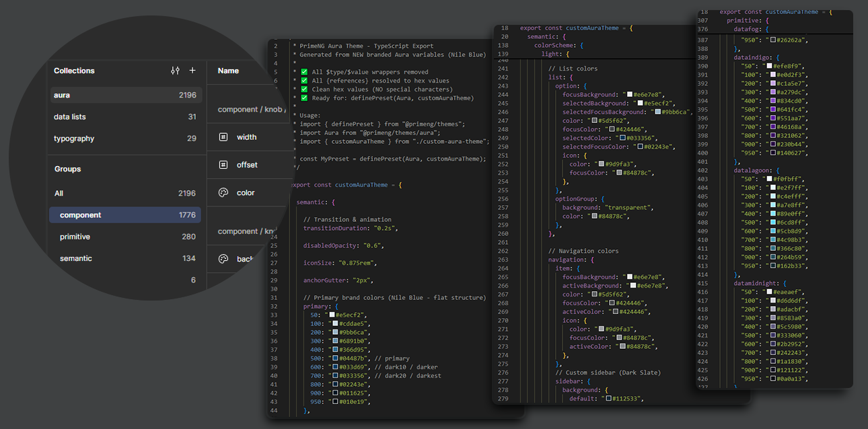This screenshot has width=868, height=429.
Task: Open swatch for datamidnight 500 #333060
Action: (774, 336)
